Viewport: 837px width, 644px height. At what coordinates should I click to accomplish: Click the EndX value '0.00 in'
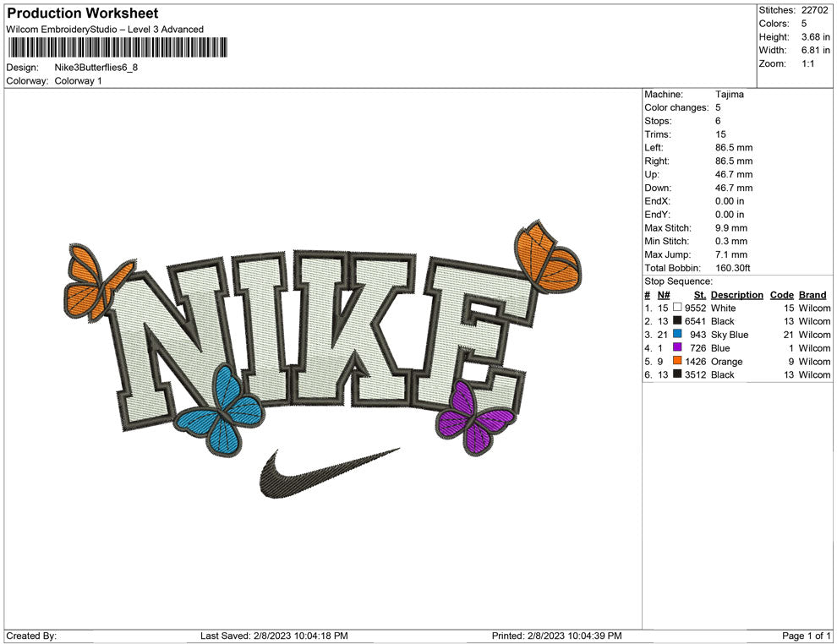[730, 200]
